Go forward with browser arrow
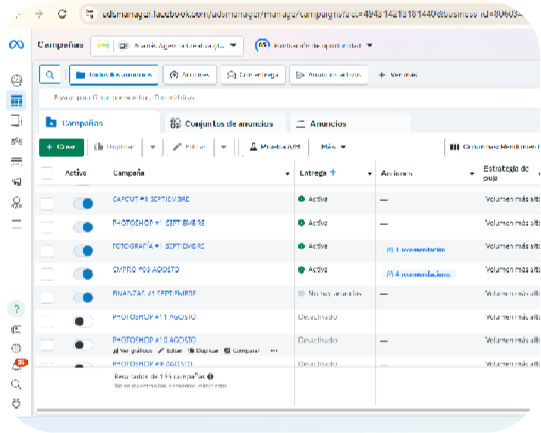 point(39,14)
